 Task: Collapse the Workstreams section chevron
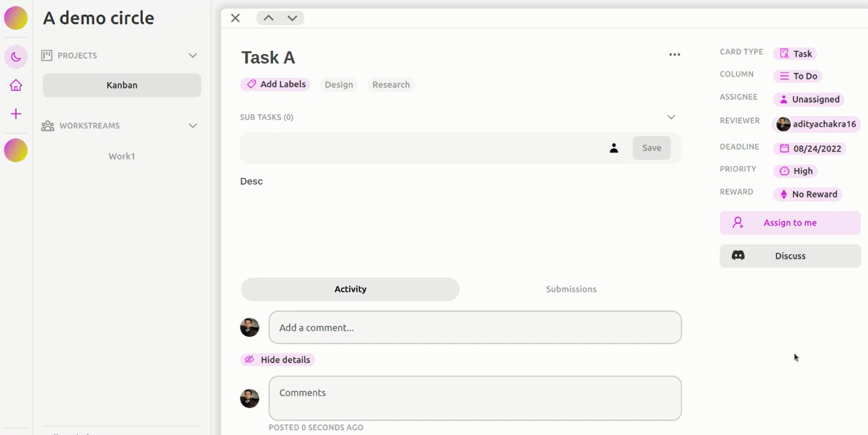(193, 125)
